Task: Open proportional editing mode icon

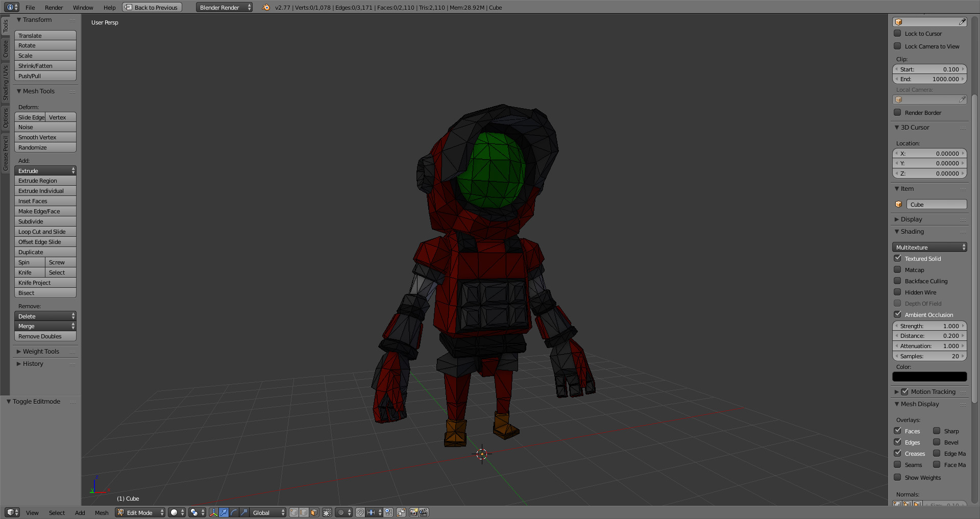Action: pos(344,512)
